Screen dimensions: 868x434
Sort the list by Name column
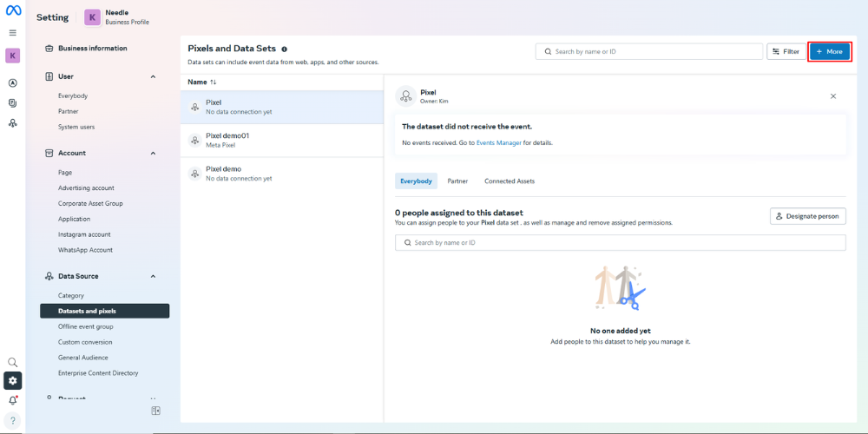201,82
